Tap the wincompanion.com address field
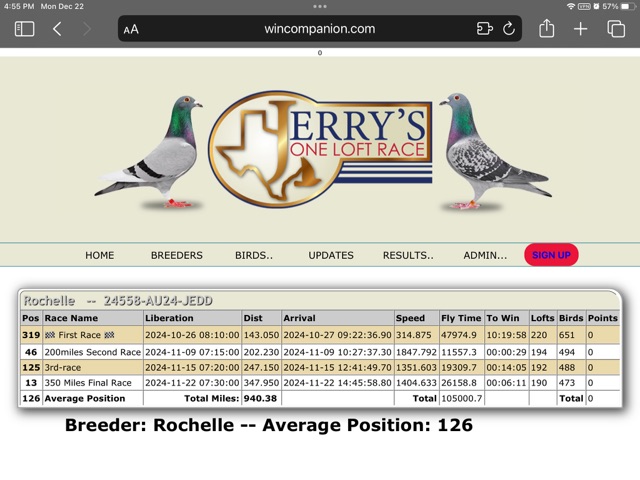Viewport: 640px width, 480px height. coord(320,29)
